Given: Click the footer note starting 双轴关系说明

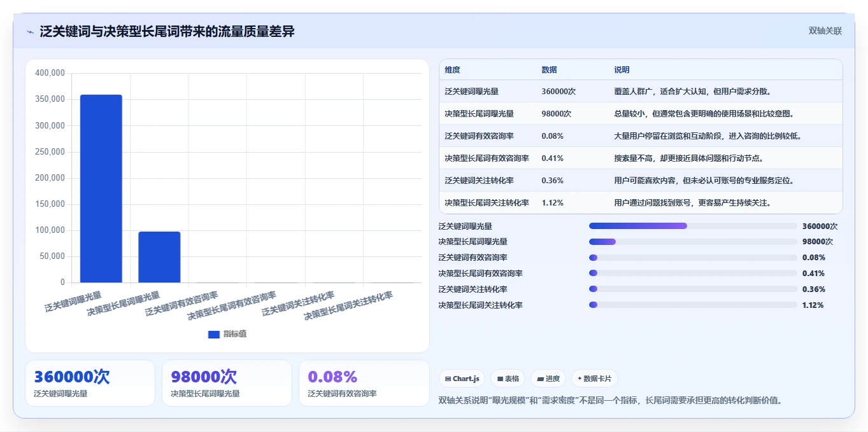Looking at the screenshot, I should (x=610, y=400).
